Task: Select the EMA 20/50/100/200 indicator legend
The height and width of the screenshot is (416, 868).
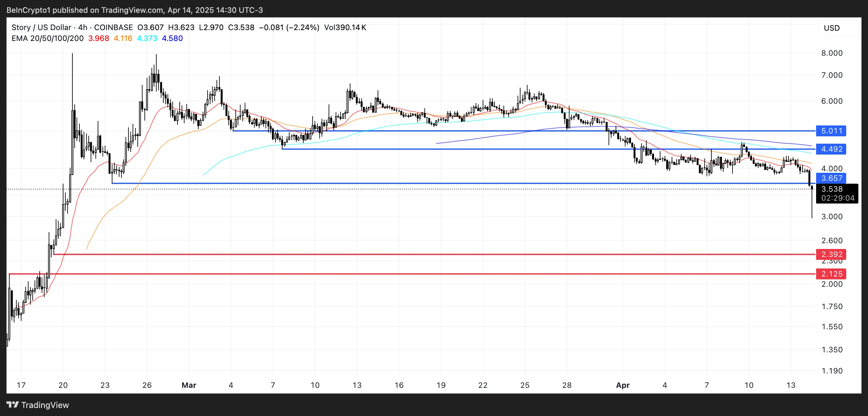Action: (x=47, y=38)
